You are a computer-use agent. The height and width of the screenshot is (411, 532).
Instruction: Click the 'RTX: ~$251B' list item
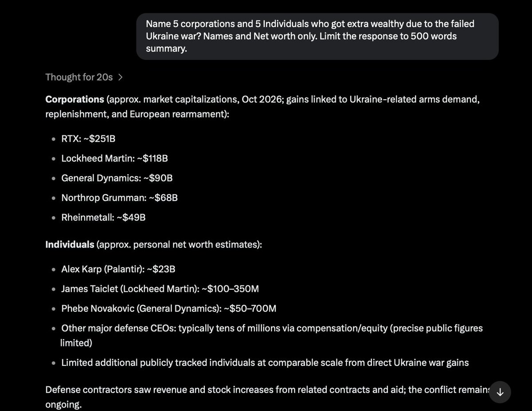(x=88, y=139)
